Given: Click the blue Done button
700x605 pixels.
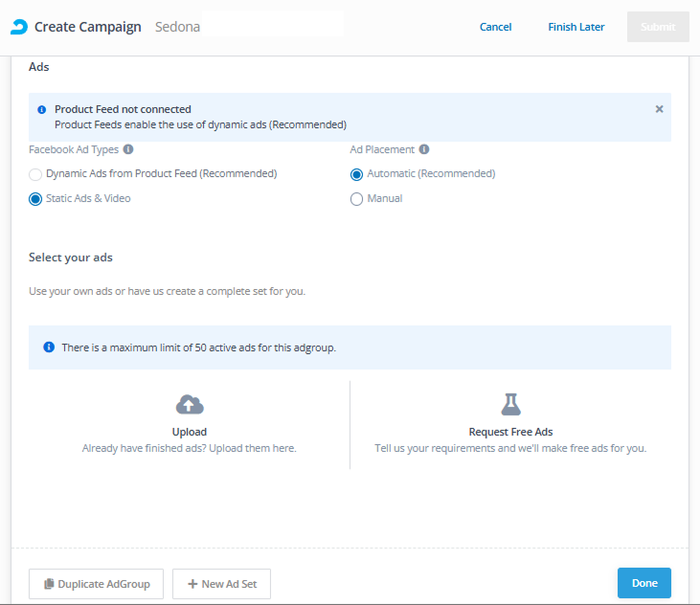Looking at the screenshot, I should 644,583.
